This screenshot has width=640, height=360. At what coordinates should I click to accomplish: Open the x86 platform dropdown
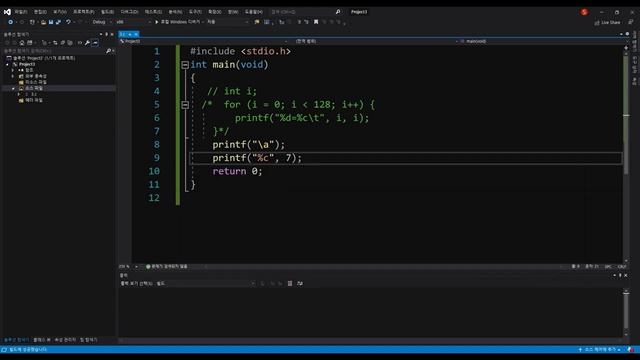[133, 22]
